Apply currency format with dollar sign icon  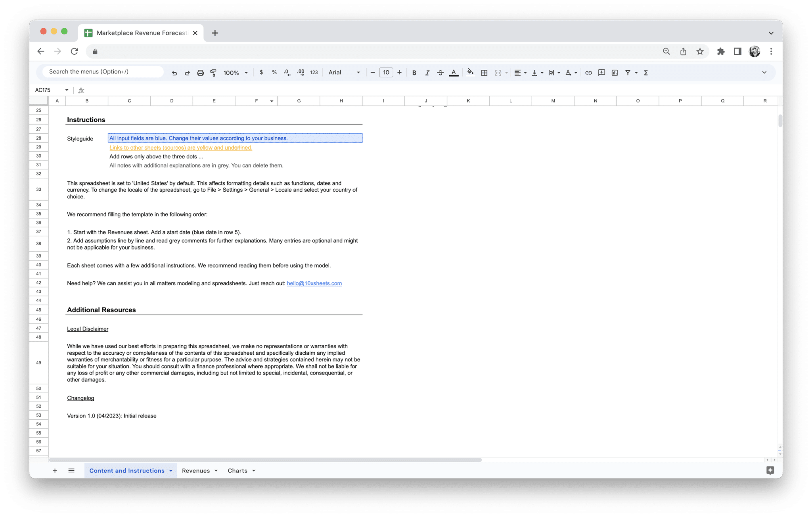tap(261, 72)
